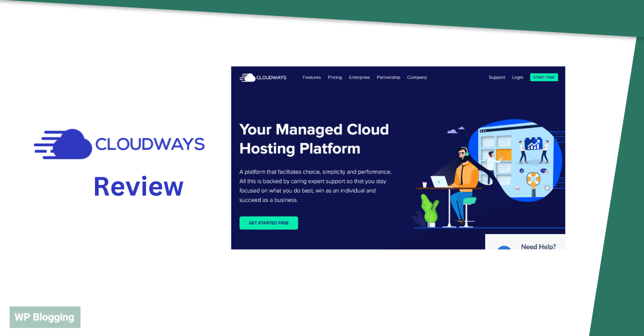The width and height of the screenshot is (644, 336).
Task: Click the Cloudways logo in site header
Action: tap(263, 77)
